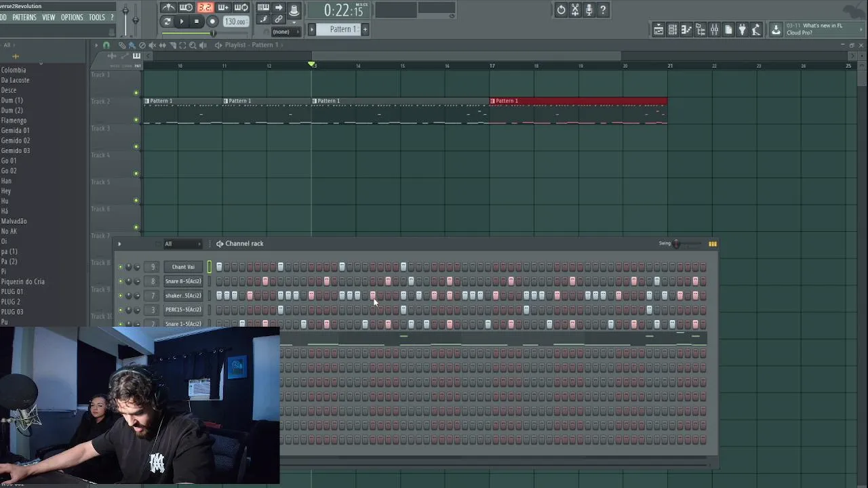The height and width of the screenshot is (488, 868).
Task: Open Playlist - Pattern 1 title menu
Action: (252, 45)
